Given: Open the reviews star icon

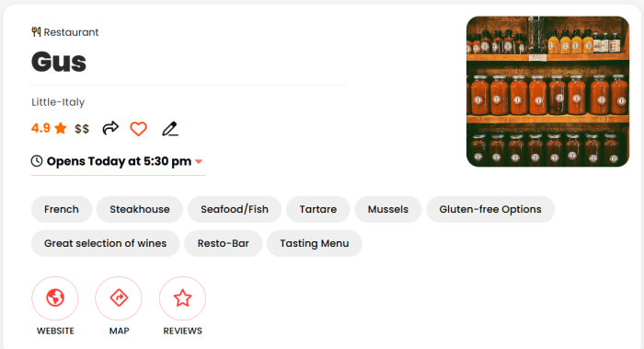Looking at the screenshot, I should (x=182, y=298).
